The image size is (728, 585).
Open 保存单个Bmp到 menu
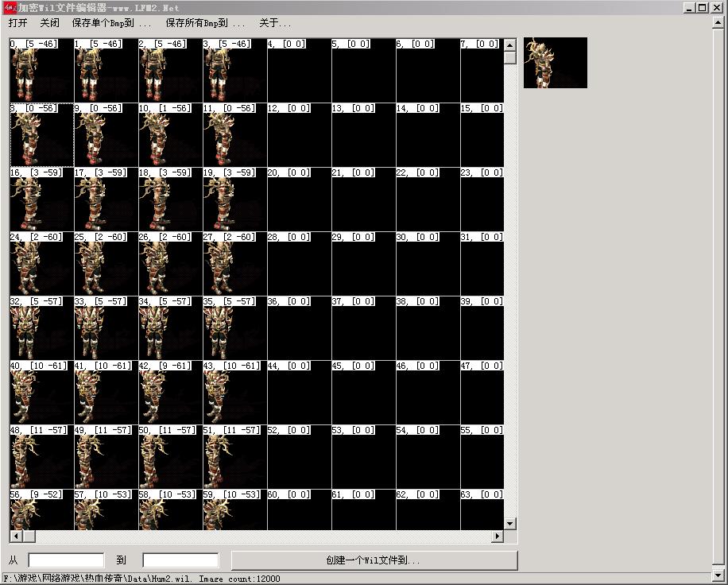pos(111,23)
